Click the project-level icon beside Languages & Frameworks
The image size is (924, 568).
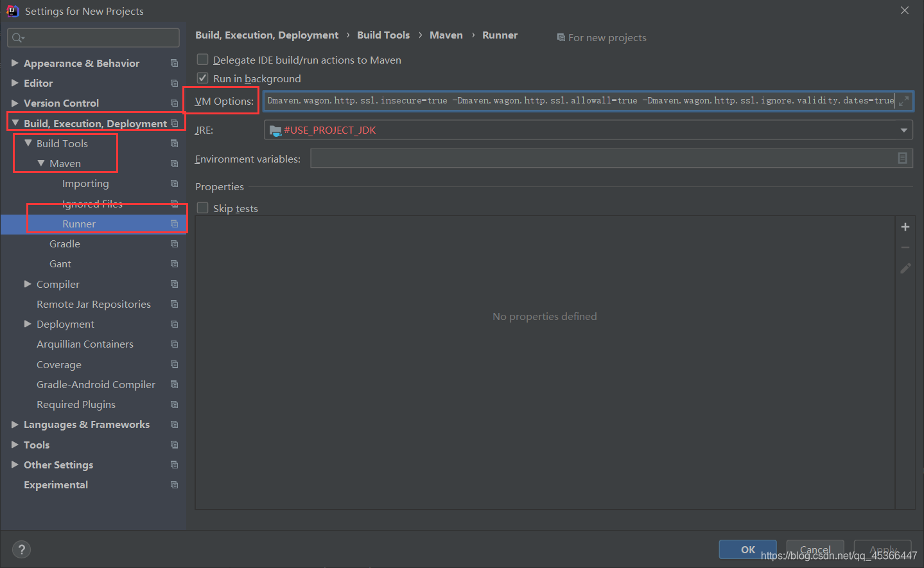point(174,424)
